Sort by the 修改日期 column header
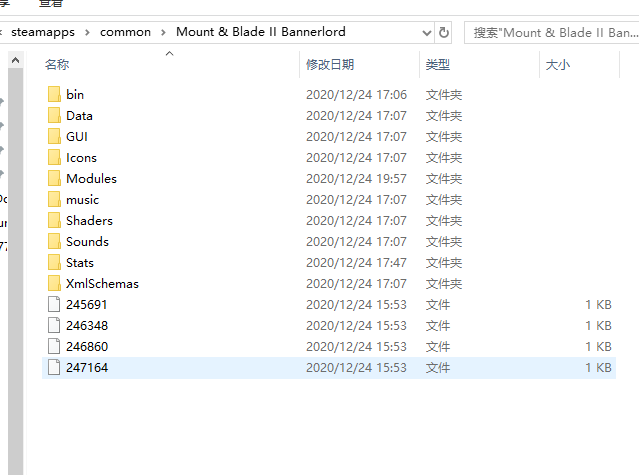 tap(330, 64)
